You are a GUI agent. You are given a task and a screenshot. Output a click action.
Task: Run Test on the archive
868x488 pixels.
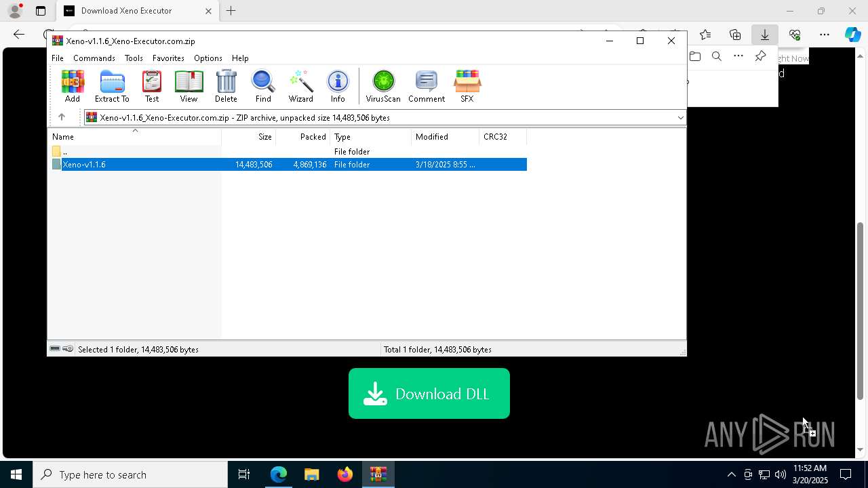pos(152,86)
